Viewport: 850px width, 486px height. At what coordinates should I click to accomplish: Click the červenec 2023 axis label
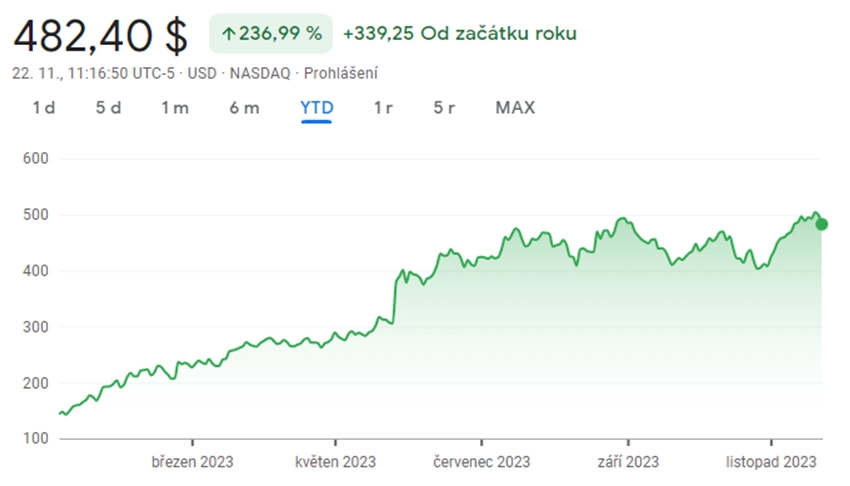[481, 462]
